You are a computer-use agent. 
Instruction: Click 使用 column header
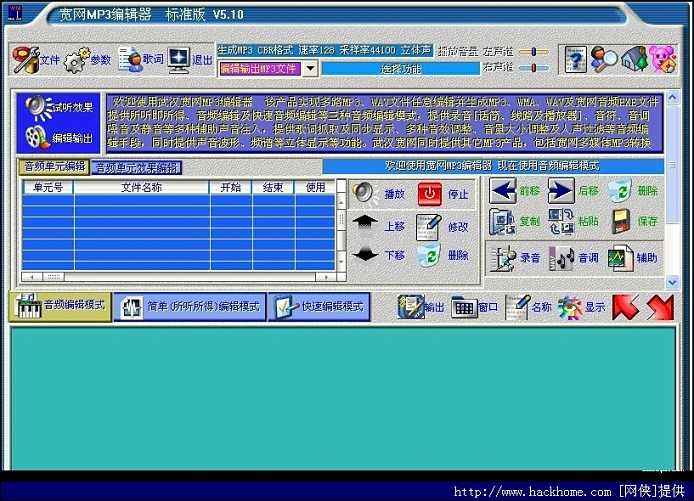[x=315, y=187]
